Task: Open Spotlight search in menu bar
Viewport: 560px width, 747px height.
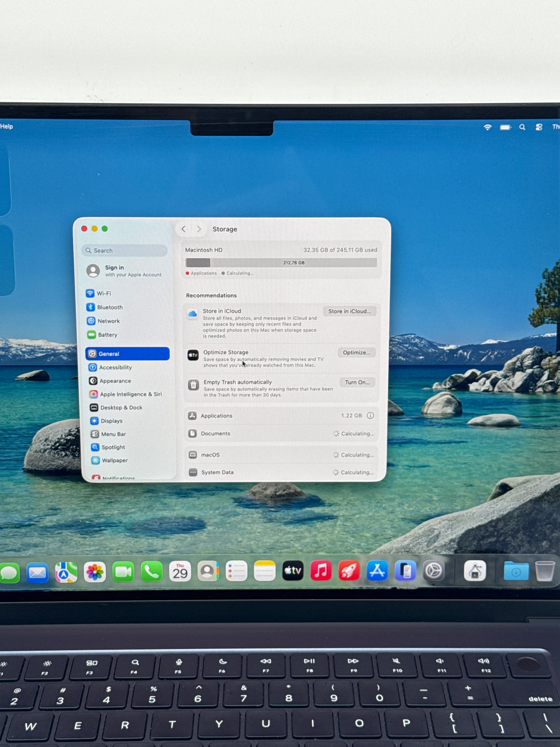Action: [522, 127]
